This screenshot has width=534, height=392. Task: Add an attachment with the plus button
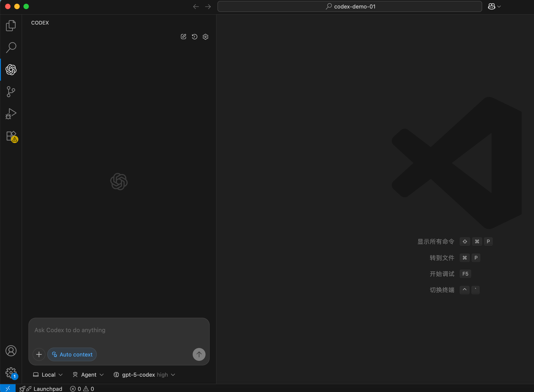coord(39,354)
